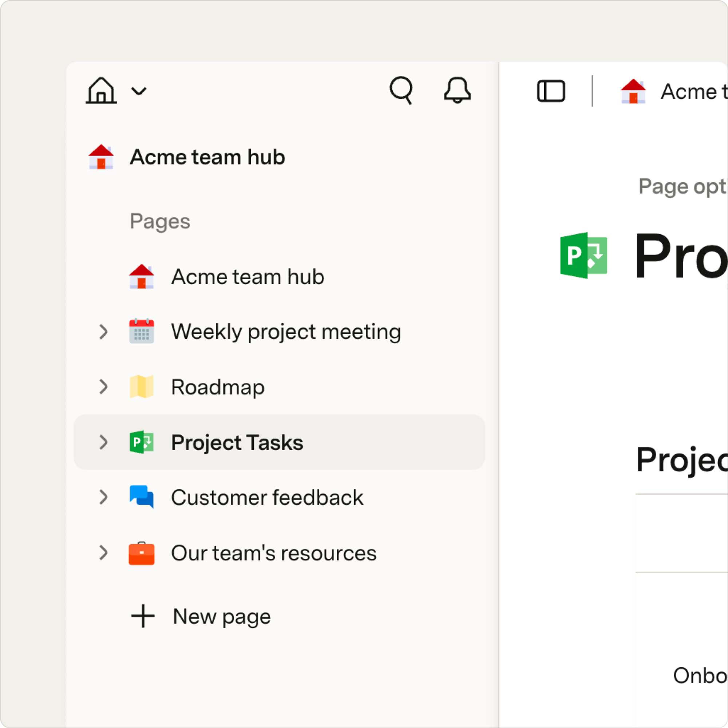Expand the Weekly project meeting page
This screenshot has height=728, width=728.
[103, 332]
